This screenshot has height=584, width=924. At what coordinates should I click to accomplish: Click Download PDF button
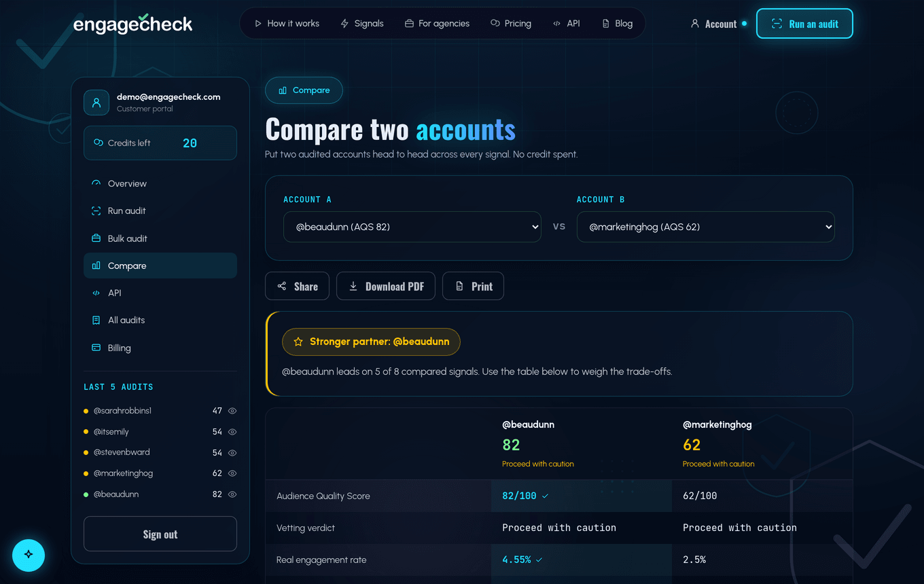point(385,286)
